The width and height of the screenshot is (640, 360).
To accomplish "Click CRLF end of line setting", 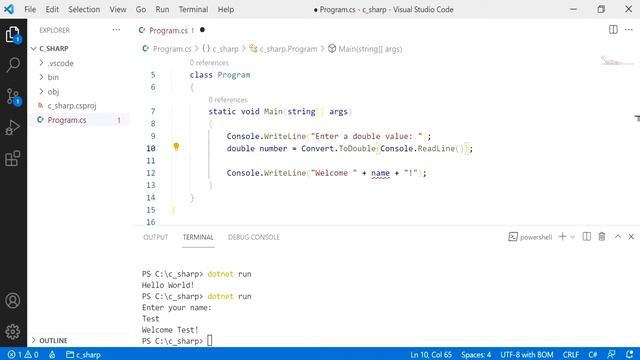I will click(571, 354).
